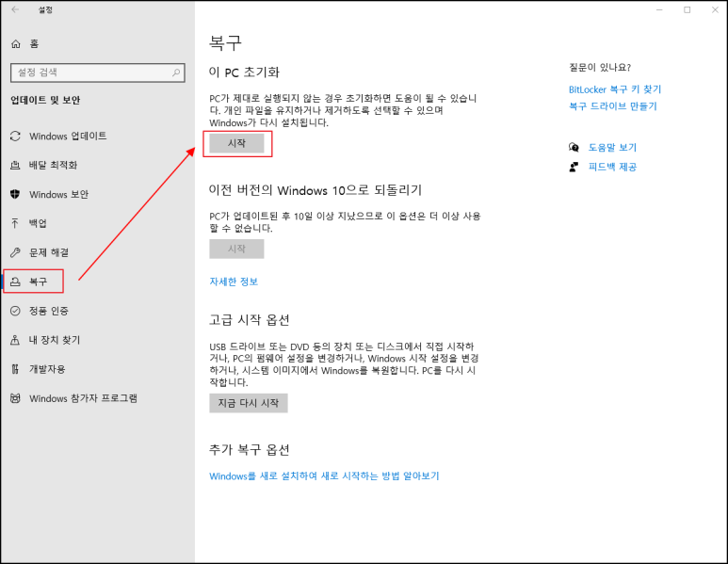
Task: Open the 자세한 정보 link
Action: coord(234,282)
